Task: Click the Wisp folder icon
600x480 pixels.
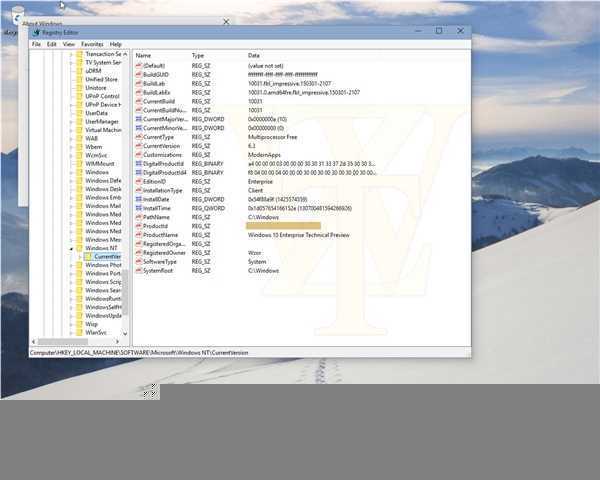Action: [79, 324]
